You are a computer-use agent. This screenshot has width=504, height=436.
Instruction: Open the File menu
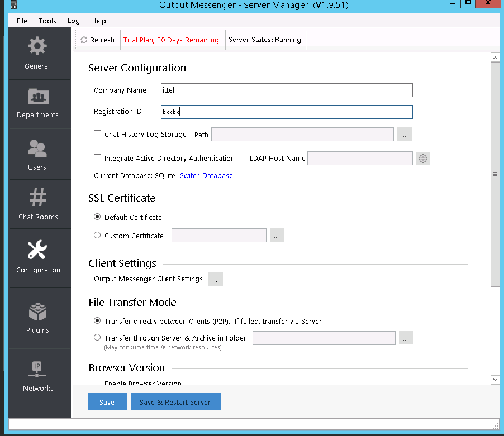click(x=22, y=21)
